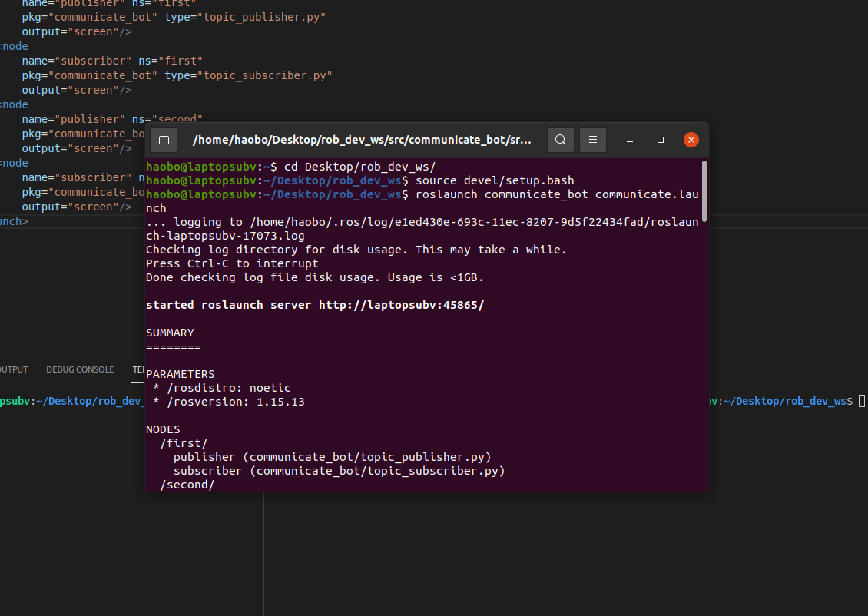Click the SUMMARY heading in terminal output

(170, 333)
